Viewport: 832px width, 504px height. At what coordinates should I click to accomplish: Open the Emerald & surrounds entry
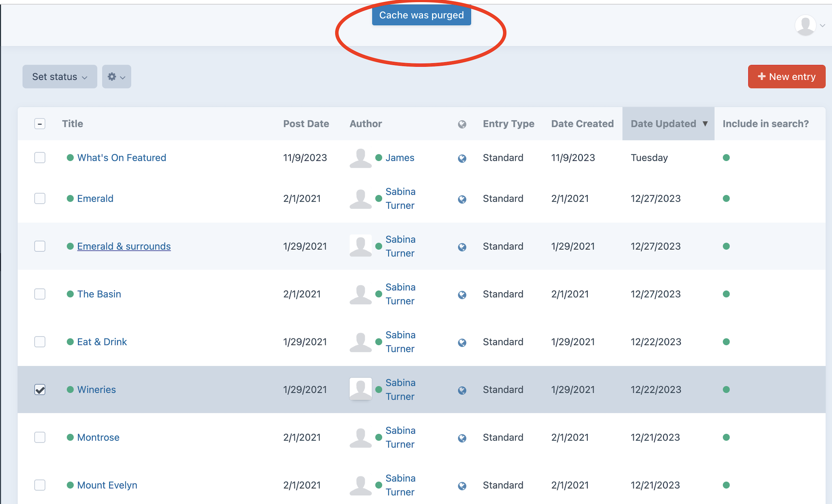tap(124, 246)
